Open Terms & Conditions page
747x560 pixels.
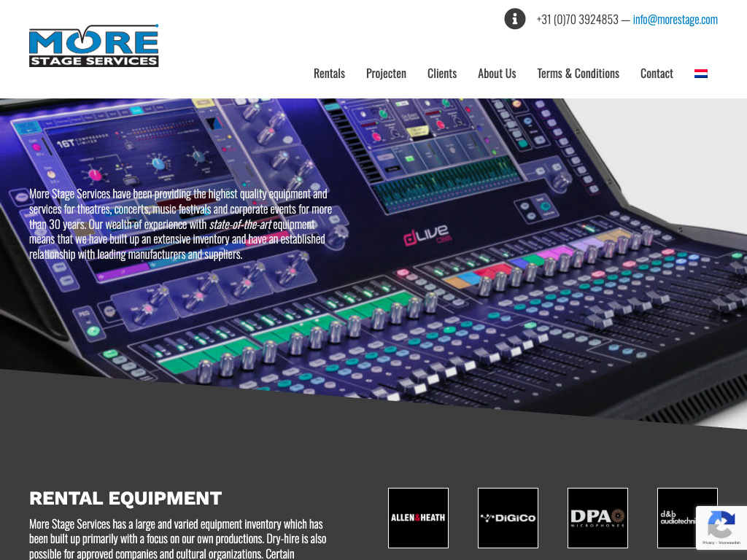click(578, 74)
